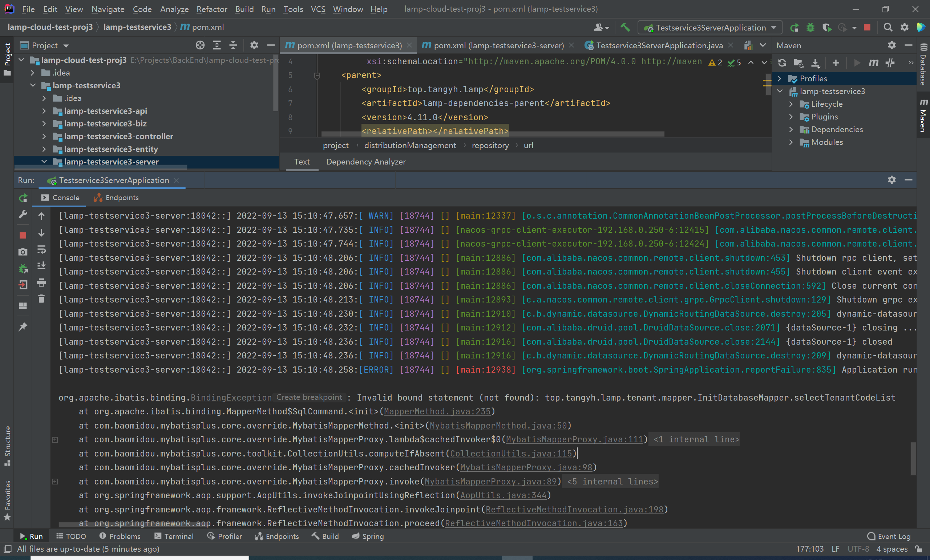The height and width of the screenshot is (560, 930).
Task: Open the VCS menu
Action: (x=318, y=9)
